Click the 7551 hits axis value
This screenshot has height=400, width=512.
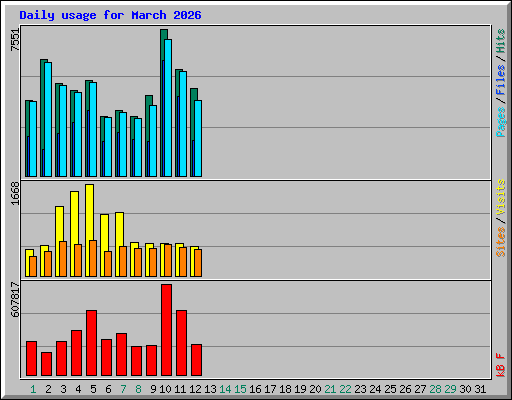tap(15, 40)
